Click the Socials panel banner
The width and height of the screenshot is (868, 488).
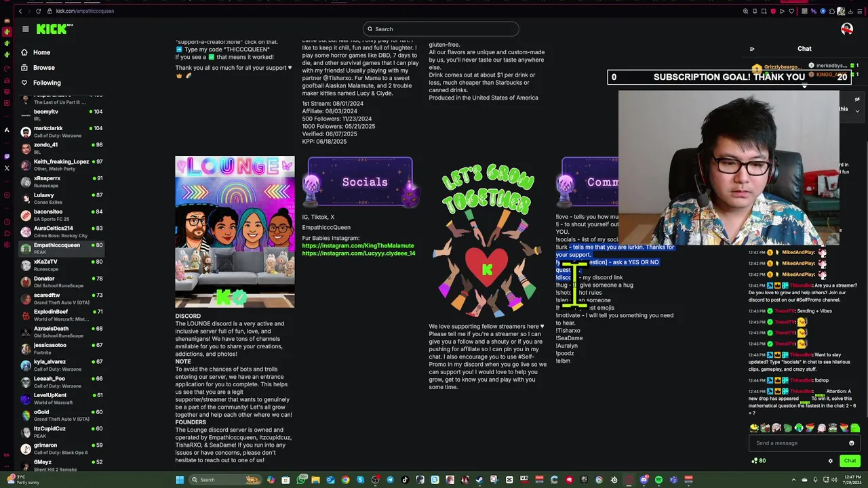click(360, 182)
